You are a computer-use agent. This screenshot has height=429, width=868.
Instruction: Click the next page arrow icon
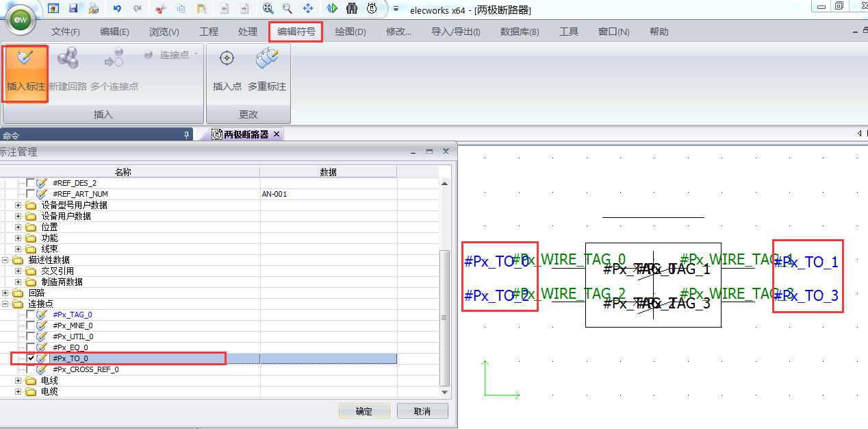pos(244,8)
